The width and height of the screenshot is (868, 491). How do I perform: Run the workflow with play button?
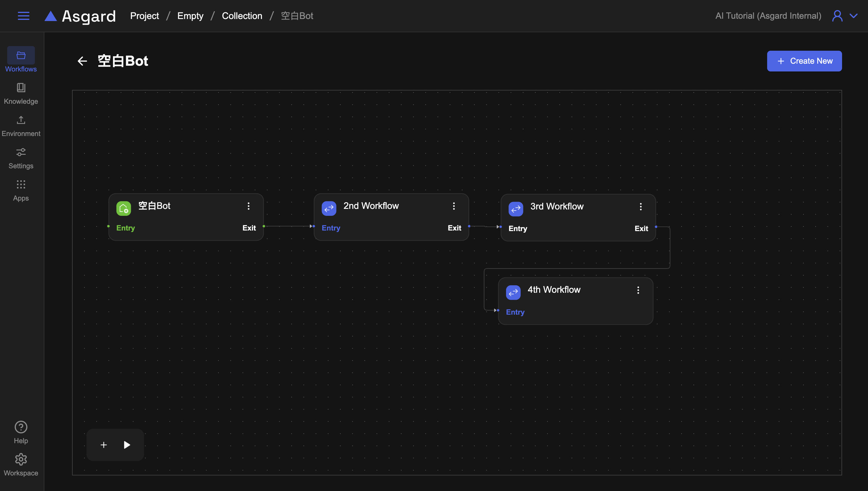[127, 445]
